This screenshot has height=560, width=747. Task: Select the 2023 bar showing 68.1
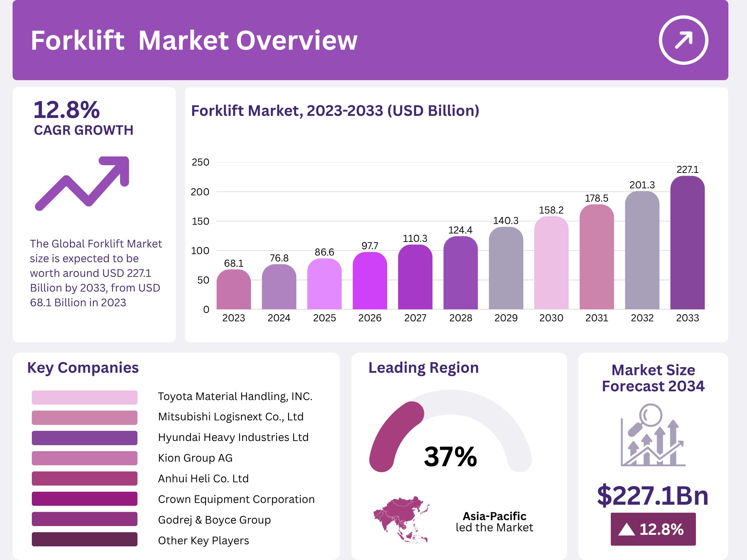pyautogui.click(x=233, y=290)
